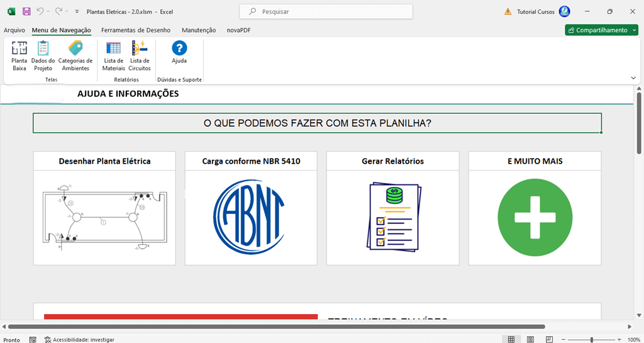Click the horizontal scrollbar thumb
The width and height of the screenshot is (644, 343).
(277, 327)
